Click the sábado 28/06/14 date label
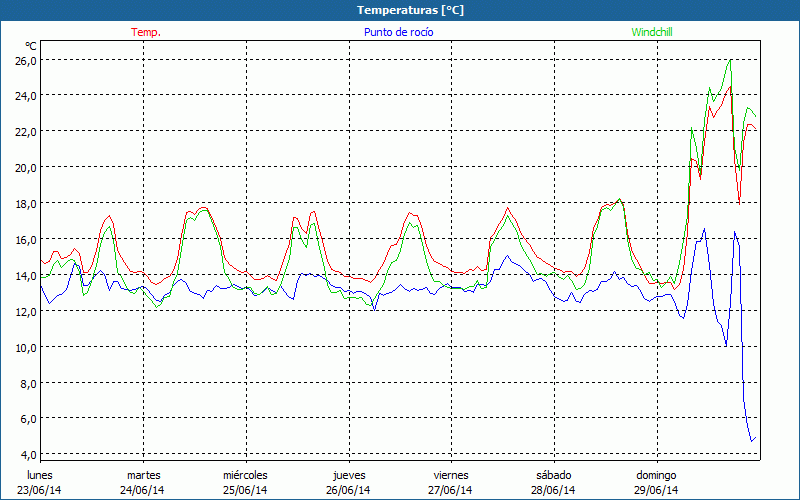The image size is (800, 500). tap(553, 483)
